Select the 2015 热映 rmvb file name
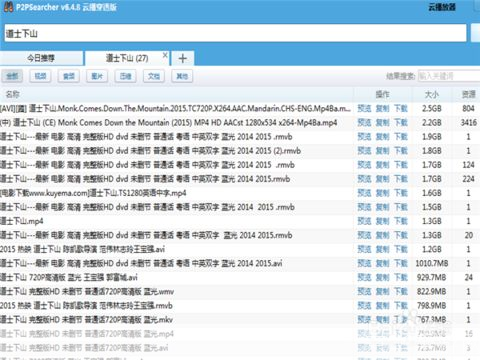The image size is (480, 360). pos(86,306)
